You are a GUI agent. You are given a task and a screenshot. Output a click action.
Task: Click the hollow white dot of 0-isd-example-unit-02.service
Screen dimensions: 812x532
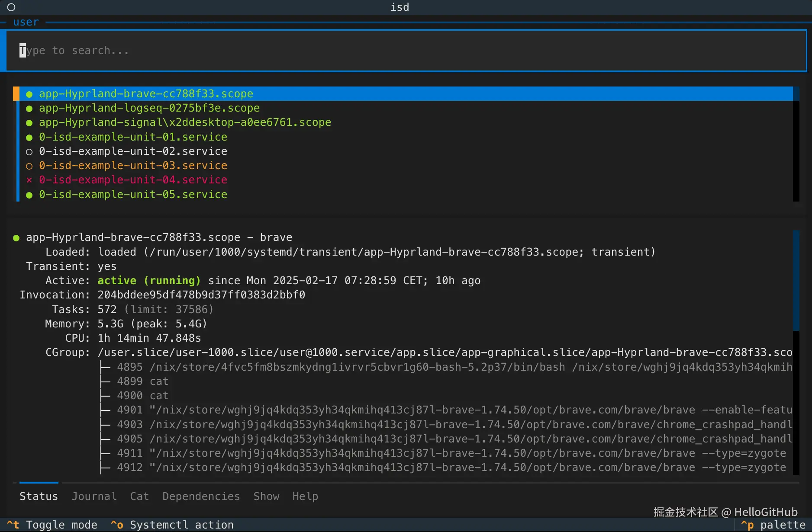(x=29, y=152)
